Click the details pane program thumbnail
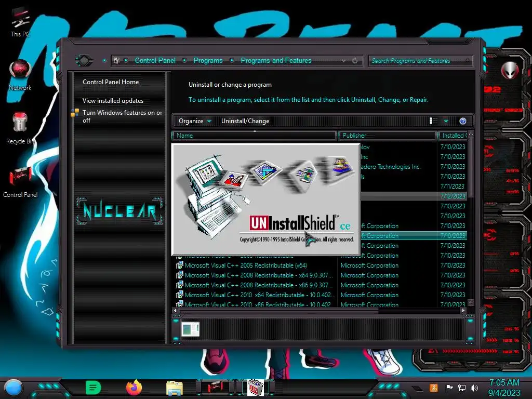Screen dimensions: 532x399 190,329
